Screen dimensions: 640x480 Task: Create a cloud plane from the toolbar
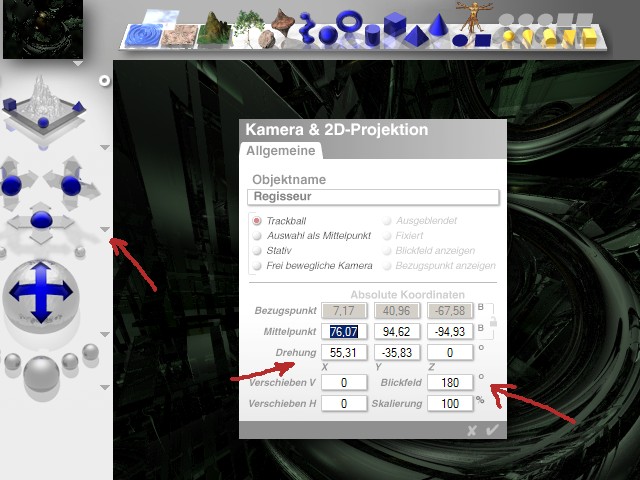pos(161,17)
